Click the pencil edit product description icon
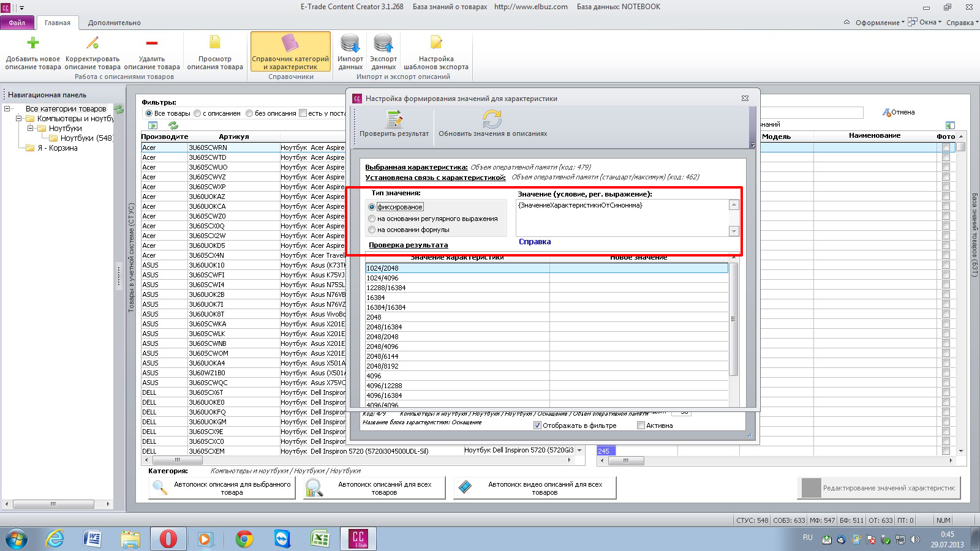The width and height of the screenshot is (980, 551). coord(92,43)
